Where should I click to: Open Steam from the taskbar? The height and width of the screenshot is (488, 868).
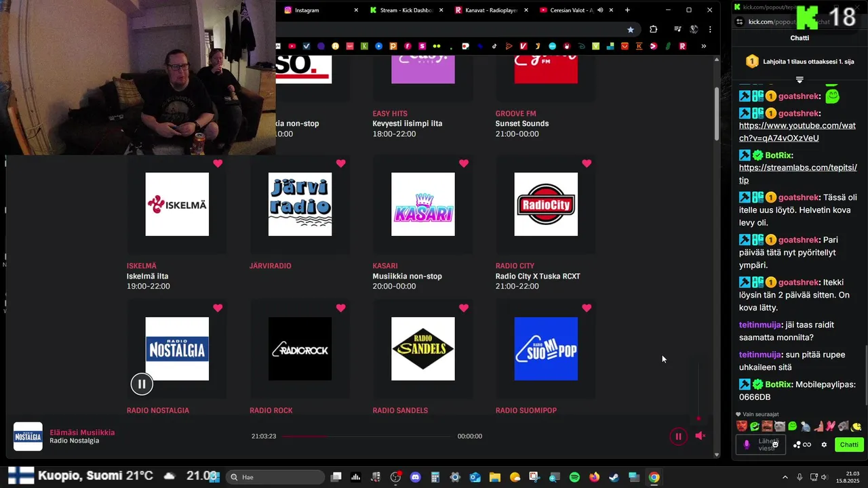click(x=614, y=477)
